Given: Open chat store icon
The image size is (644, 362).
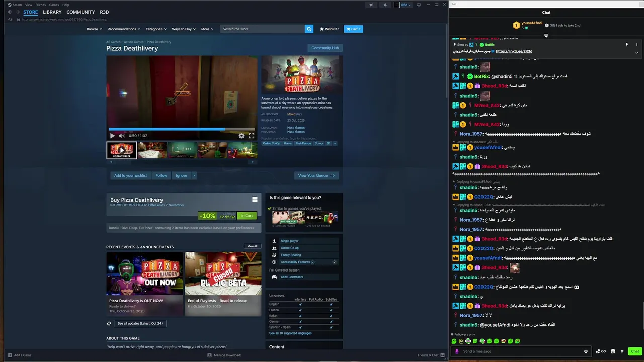Looking at the screenshot, I should coord(613,351).
